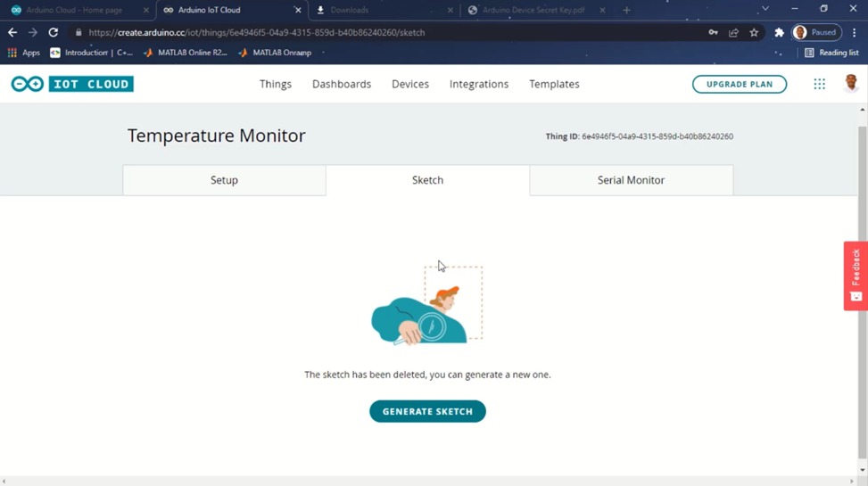Click the Generate Sketch button
The height and width of the screenshot is (486, 868).
pos(427,411)
